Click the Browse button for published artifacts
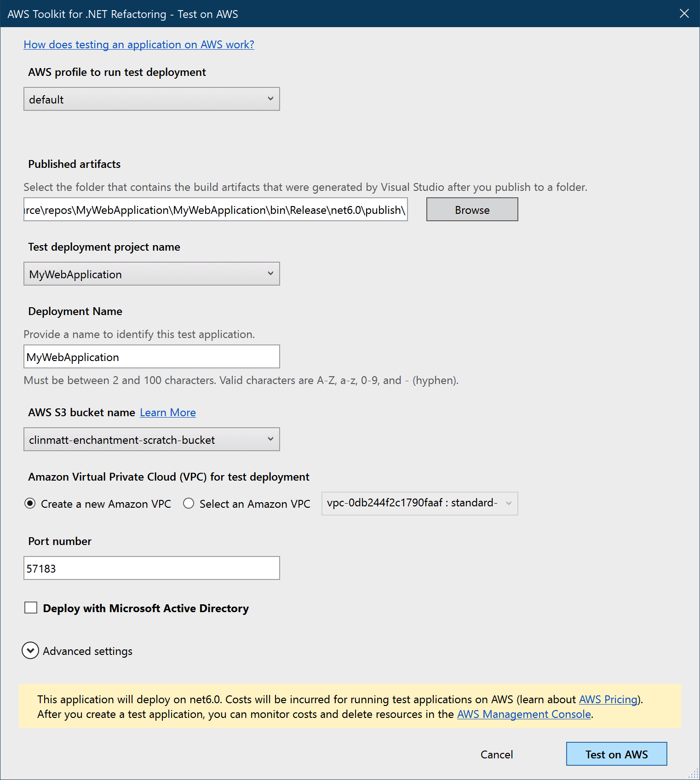The image size is (700, 780). tap(472, 209)
